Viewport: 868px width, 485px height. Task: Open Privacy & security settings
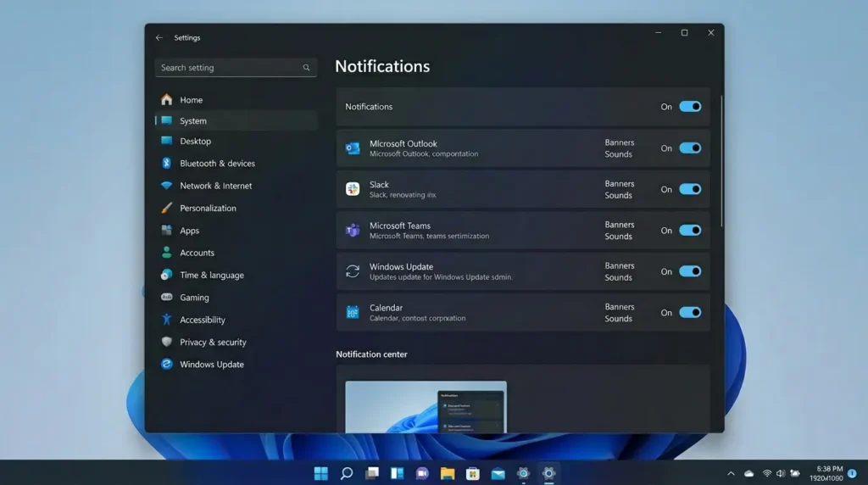[236, 342]
